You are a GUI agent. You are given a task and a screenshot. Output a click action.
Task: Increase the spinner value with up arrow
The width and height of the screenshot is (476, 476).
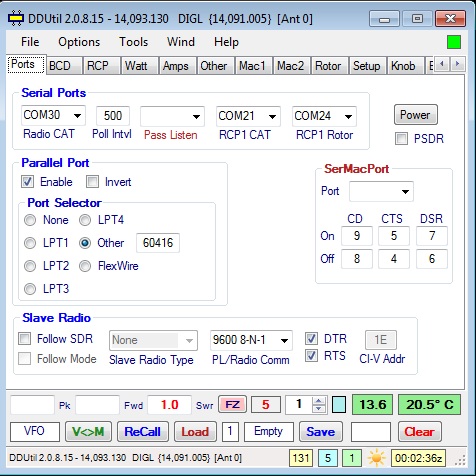[319, 401]
